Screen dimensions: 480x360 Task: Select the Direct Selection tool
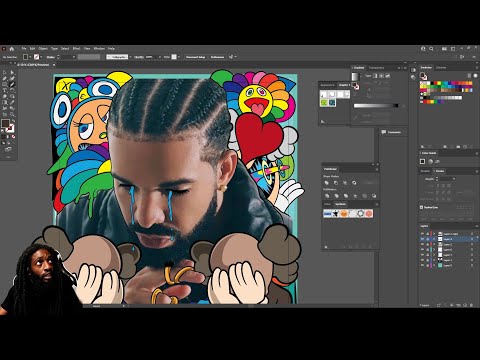(x=12, y=72)
